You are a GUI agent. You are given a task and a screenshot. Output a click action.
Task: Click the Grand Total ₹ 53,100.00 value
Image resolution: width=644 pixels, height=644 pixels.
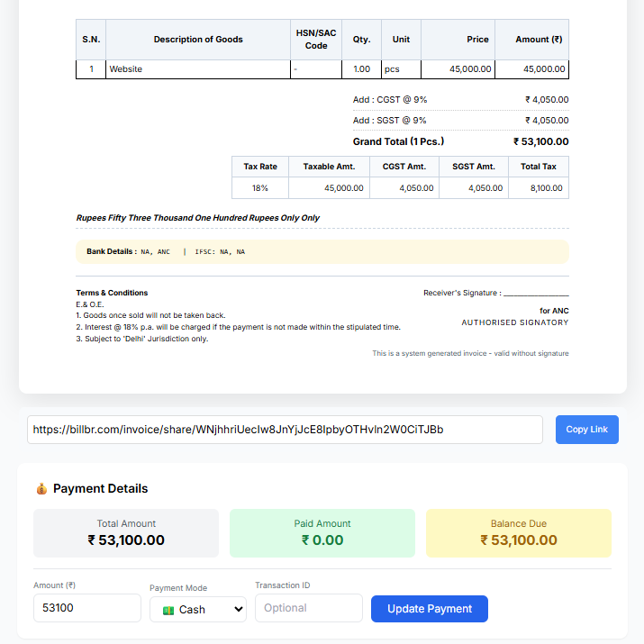(540, 141)
